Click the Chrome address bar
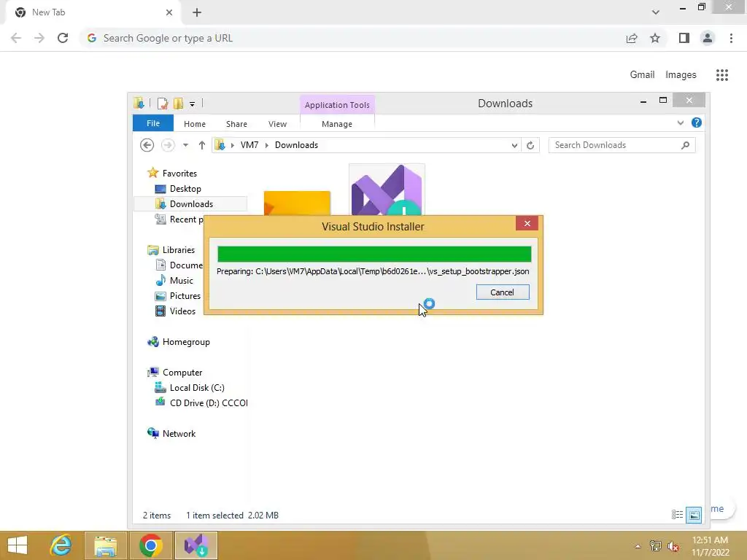The height and width of the screenshot is (560, 747). pyautogui.click(x=352, y=38)
